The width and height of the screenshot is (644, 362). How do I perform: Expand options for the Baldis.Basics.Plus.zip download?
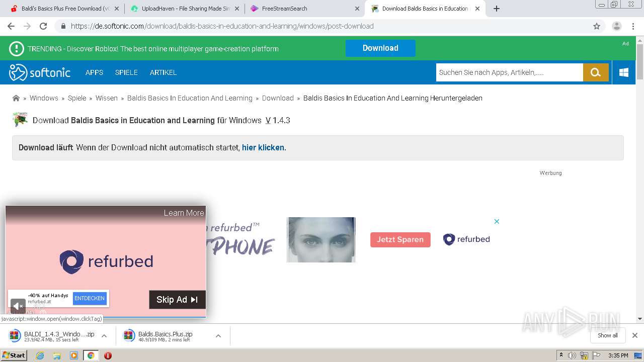(218, 336)
